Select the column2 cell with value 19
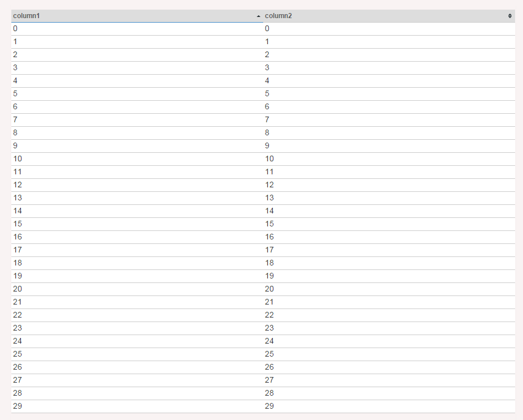 389,276
